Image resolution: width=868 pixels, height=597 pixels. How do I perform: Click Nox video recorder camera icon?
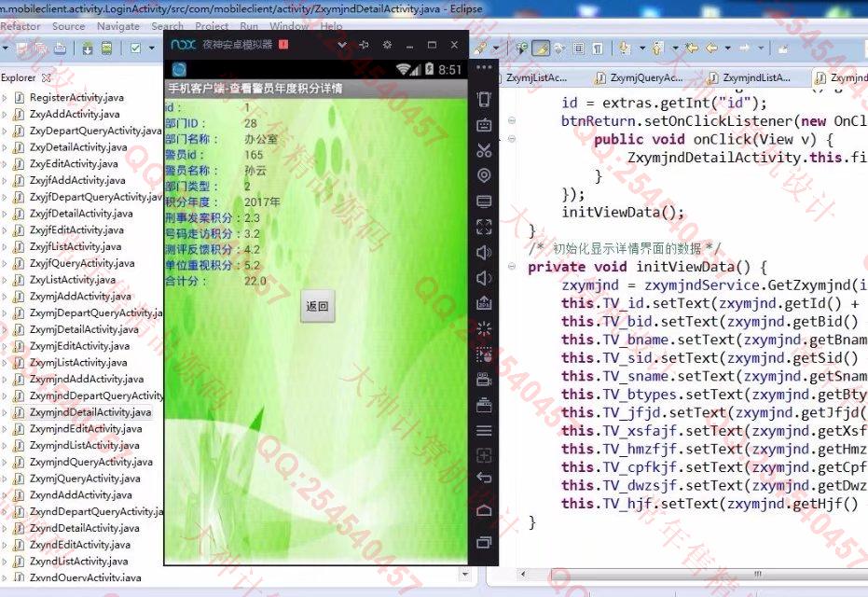coord(484,380)
